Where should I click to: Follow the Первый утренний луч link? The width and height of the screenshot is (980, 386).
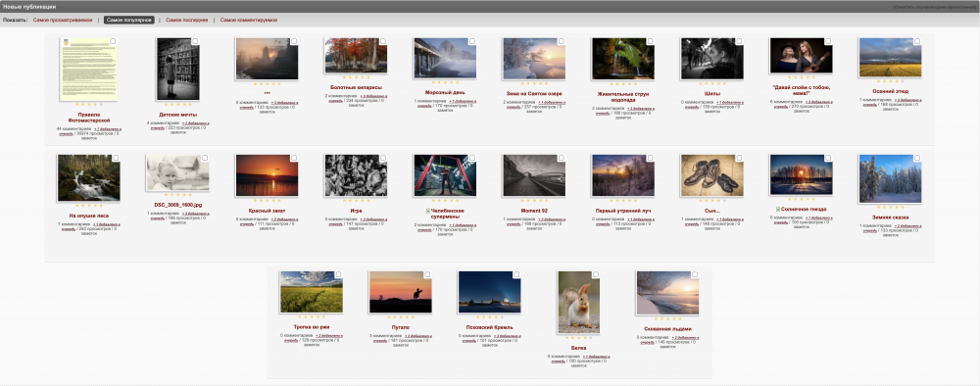pos(623,211)
